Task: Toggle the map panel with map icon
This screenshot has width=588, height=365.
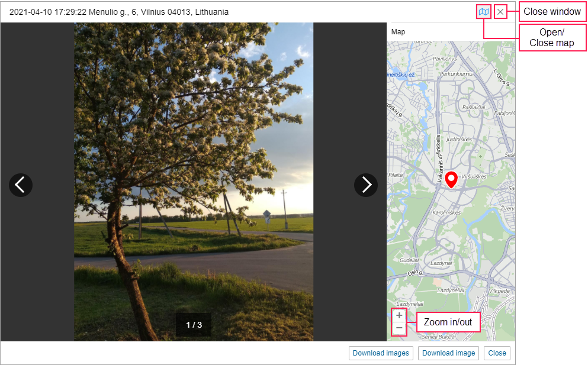Action: point(483,12)
